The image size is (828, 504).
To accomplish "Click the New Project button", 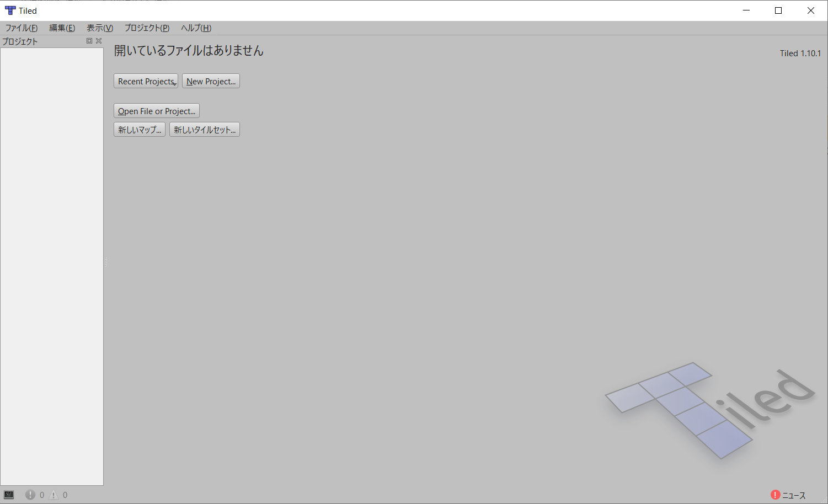I will coord(211,81).
